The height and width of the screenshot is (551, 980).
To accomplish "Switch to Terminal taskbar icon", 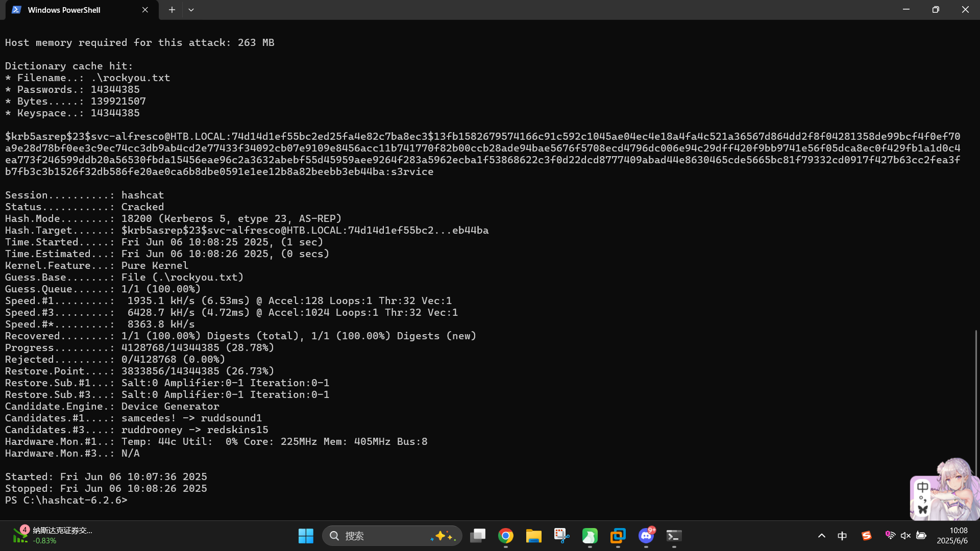I will click(674, 536).
